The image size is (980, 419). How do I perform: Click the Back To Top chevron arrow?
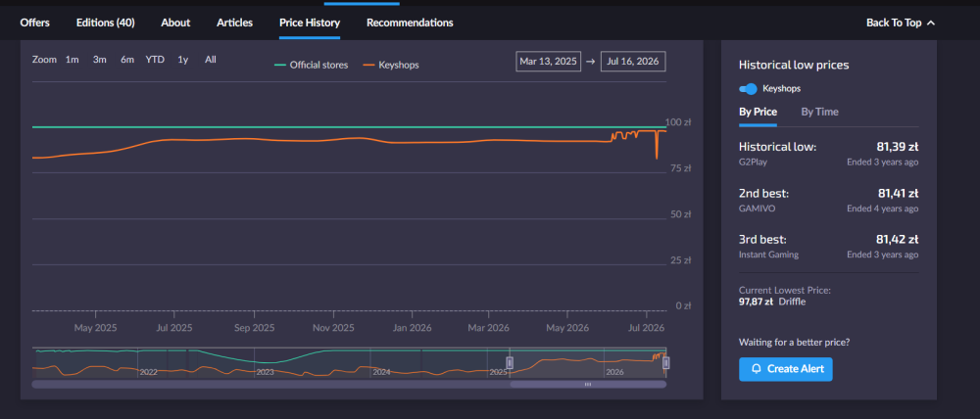[x=931, y=23]
